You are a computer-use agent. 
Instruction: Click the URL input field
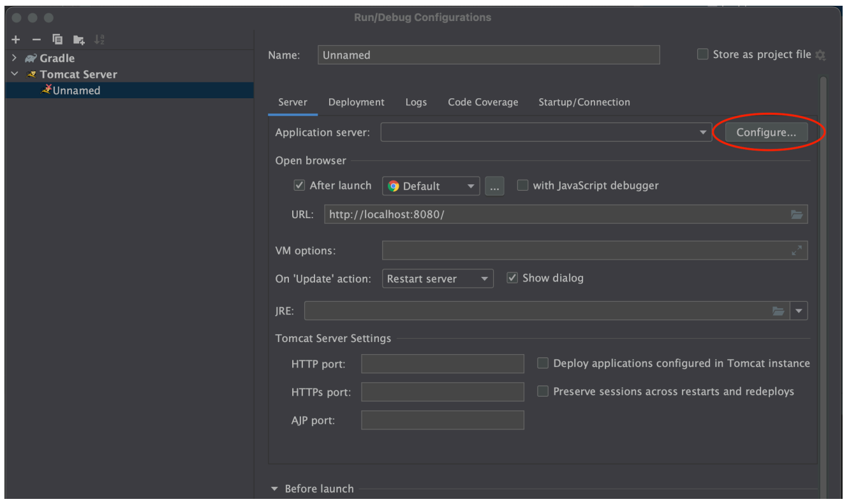pyautogui.click(x=566, y=214)
